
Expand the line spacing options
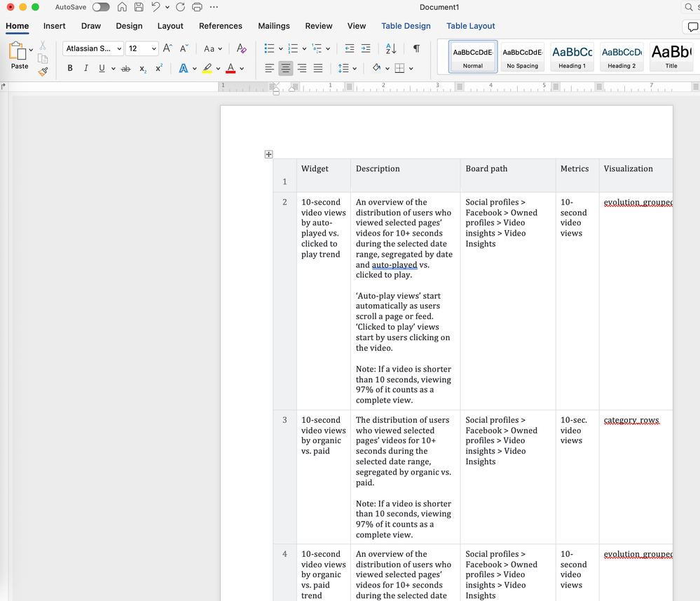355,68
